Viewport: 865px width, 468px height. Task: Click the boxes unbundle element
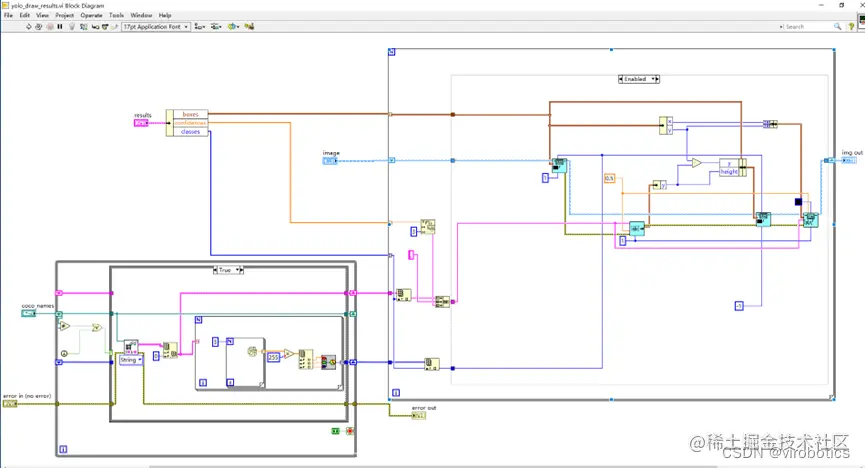[190, 114]
